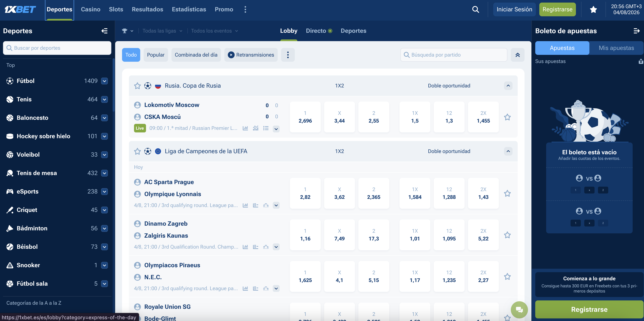Screen dimensions: 644x321
Task: Open the three-dot more filters button
Action: point(288,55)
